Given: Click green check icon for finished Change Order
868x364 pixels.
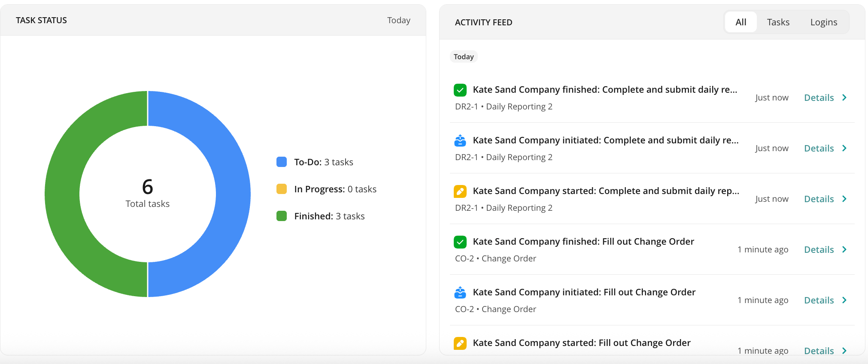Looking at the screenshot, I should [x=460, y=242].
